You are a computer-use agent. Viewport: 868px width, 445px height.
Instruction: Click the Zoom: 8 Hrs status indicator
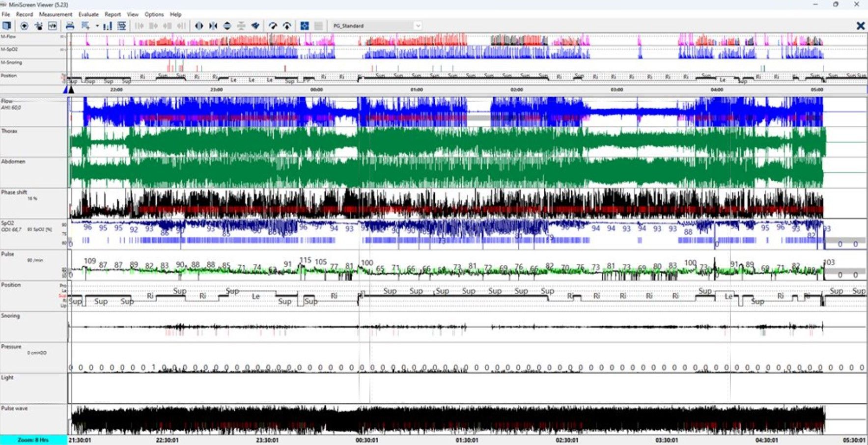tap(33, 440)
